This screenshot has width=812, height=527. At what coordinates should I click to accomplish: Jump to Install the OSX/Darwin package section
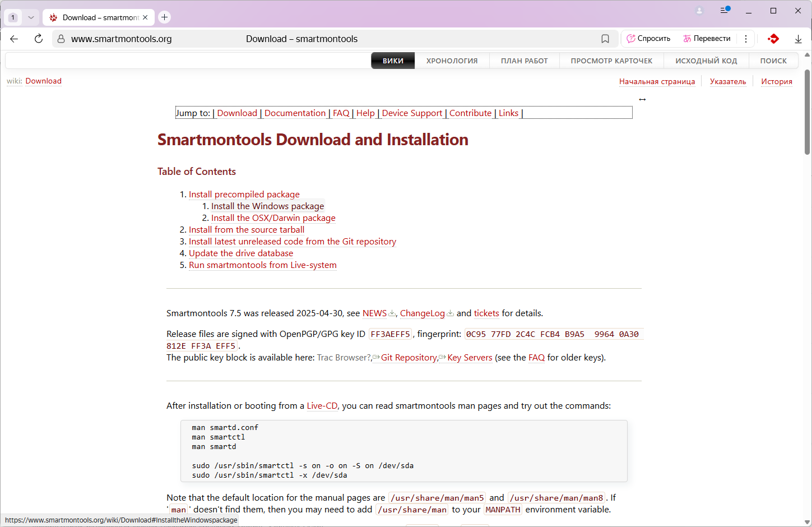[273, 218]
